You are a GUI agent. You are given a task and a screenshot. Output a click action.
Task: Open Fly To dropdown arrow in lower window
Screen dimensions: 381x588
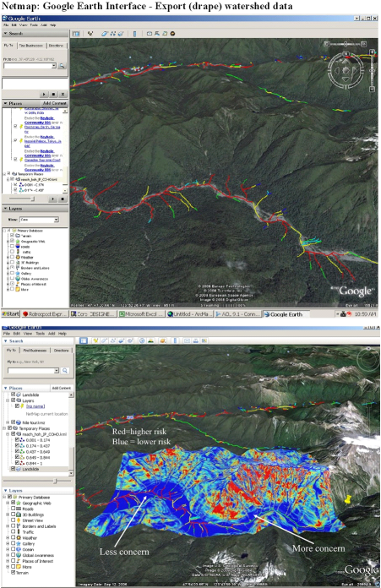coord(57,371)
